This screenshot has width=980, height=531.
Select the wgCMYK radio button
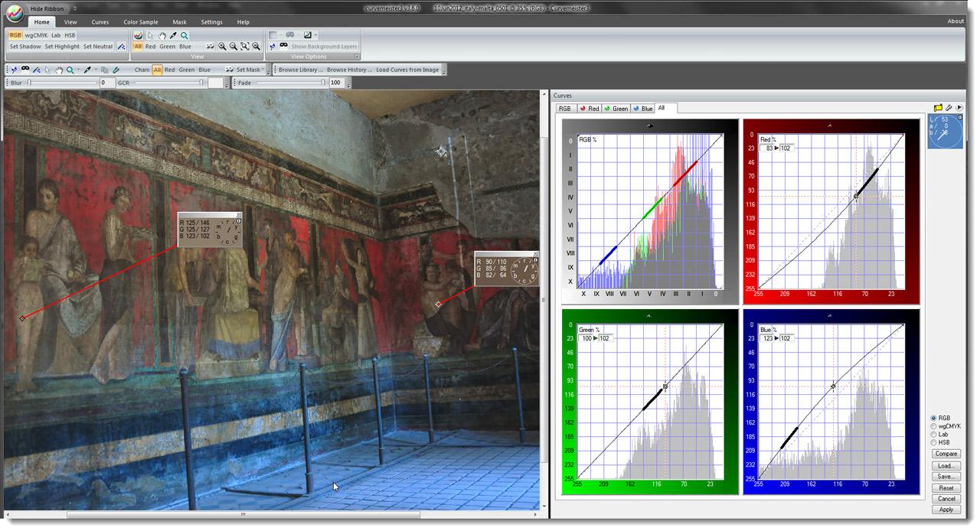pyautogui.click(x=933, y=426)
